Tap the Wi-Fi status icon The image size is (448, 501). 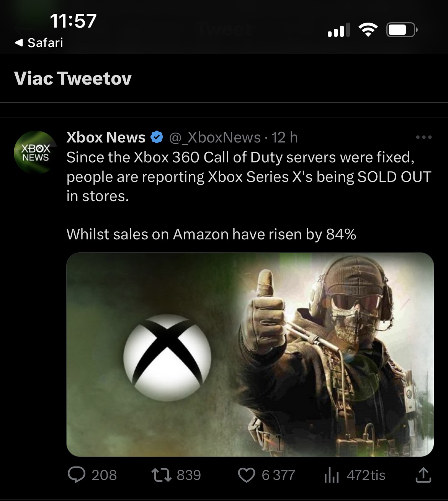pos(368,29)
